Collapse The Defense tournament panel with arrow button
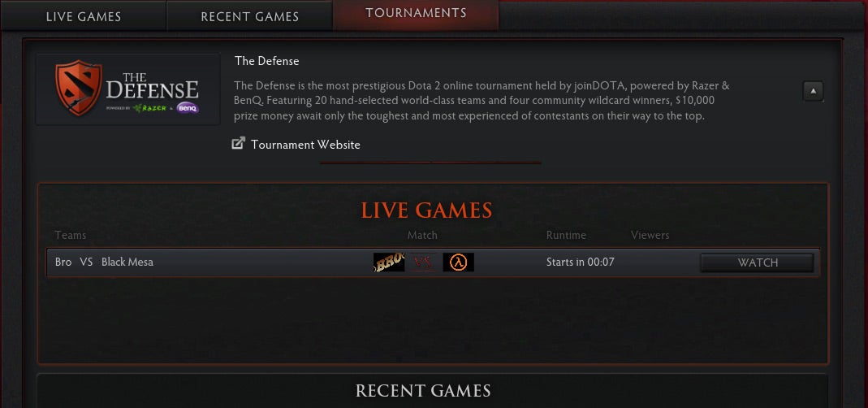This screenshot has height=408, width=868. pyautogui.click(x=813, y=91)
